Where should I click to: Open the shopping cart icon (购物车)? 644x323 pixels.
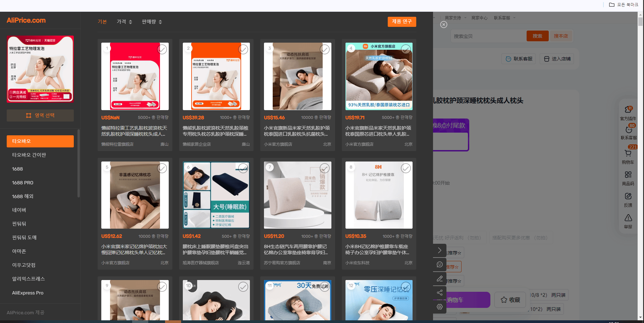[x=628, y=153]
